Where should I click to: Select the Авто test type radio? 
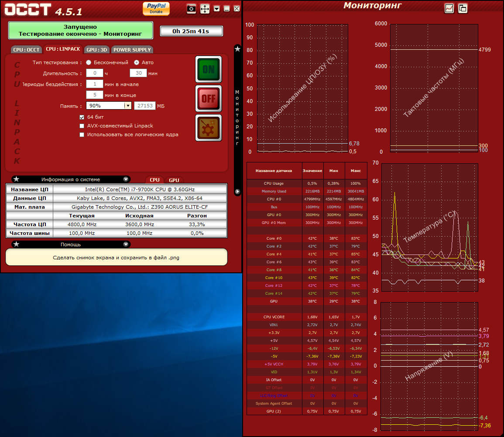(x=137, y=62)
